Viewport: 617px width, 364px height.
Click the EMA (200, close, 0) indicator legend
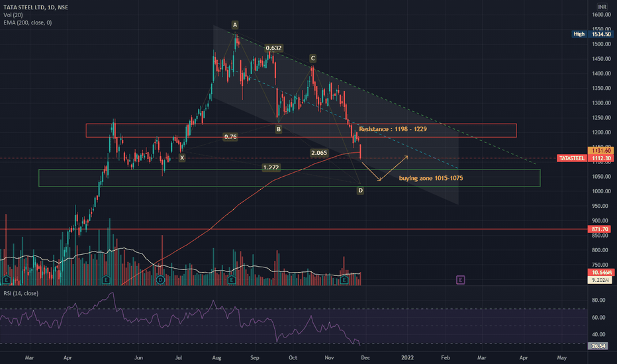point(28,23)
